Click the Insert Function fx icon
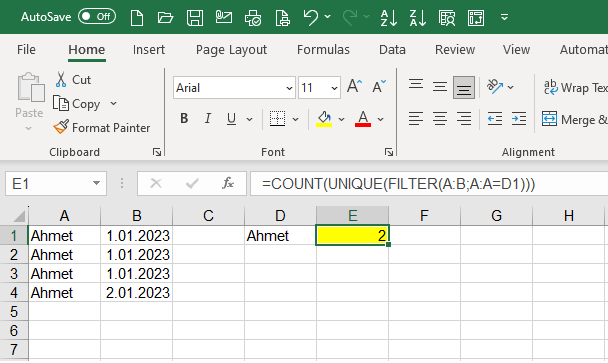The width and height of the screenshot is (608, 363). point(228,183)
